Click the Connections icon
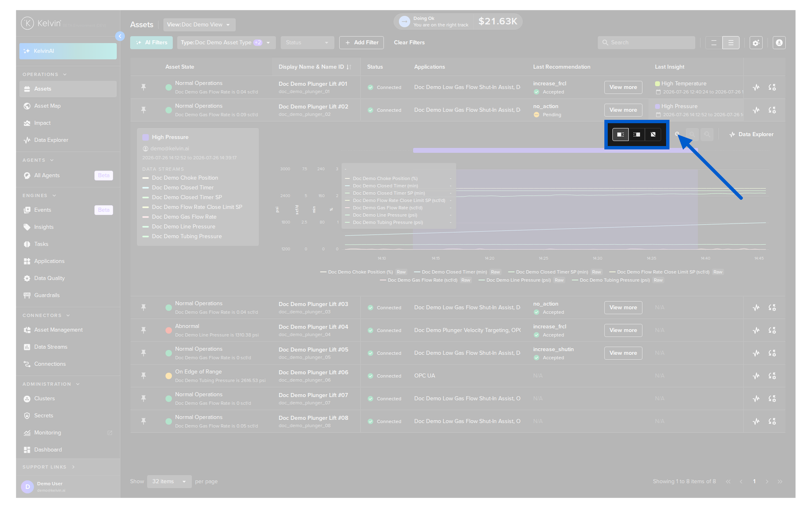812x508 pixels. coord(27,364)
